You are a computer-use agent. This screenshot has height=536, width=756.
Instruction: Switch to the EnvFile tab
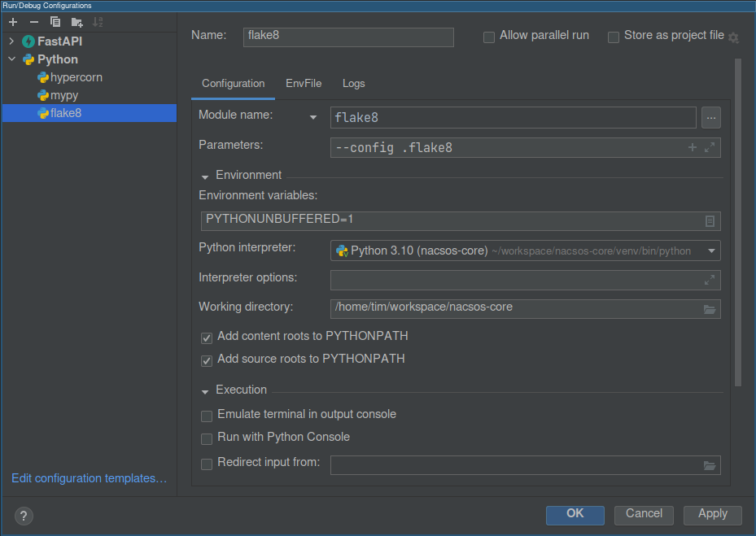pyautogui.click(x=304, y=84)
